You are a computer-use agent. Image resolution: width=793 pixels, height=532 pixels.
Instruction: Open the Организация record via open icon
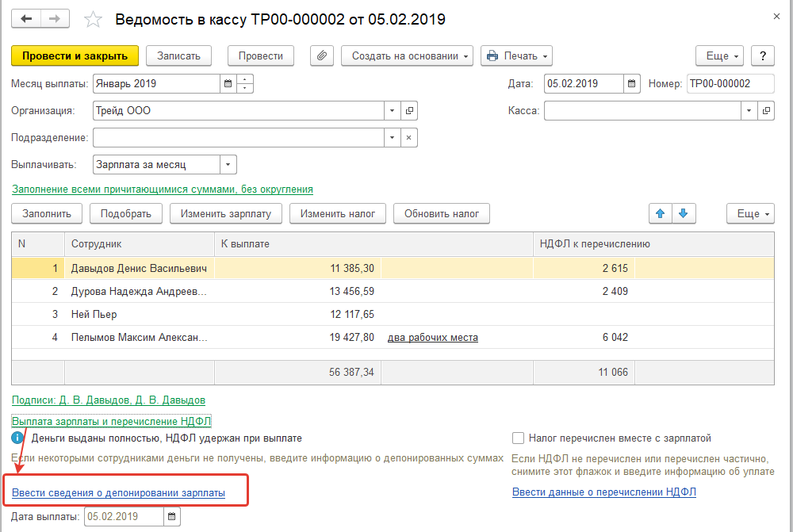coord(409,111)
